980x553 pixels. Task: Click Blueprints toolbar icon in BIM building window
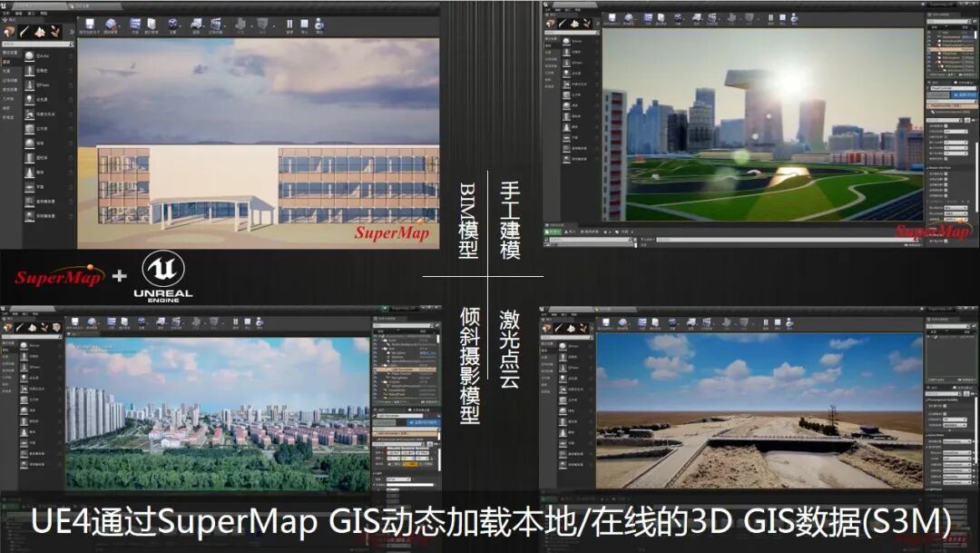tap(196, 24)
